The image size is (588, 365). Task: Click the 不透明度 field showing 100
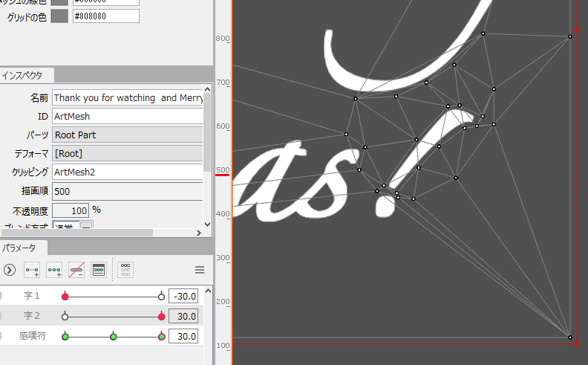[71, 210]
